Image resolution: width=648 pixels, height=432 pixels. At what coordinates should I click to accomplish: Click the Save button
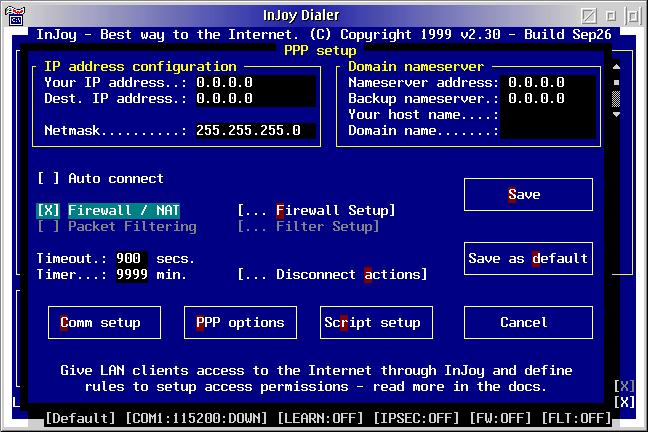pos(528,195)
